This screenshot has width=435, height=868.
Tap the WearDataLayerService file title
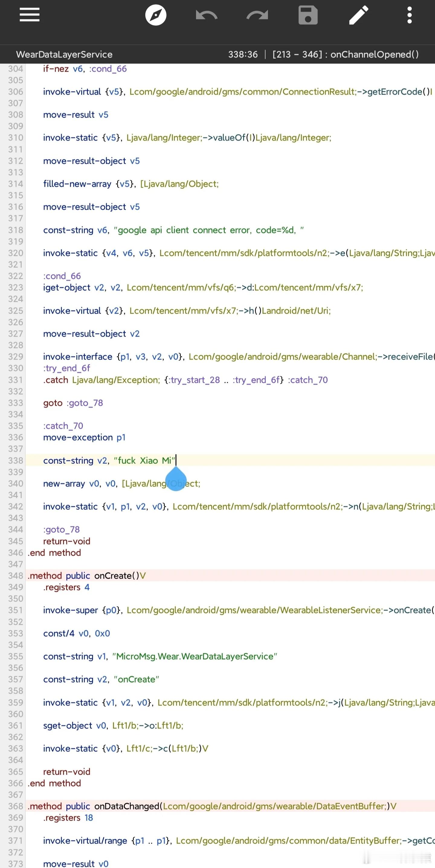pos(64,54)
